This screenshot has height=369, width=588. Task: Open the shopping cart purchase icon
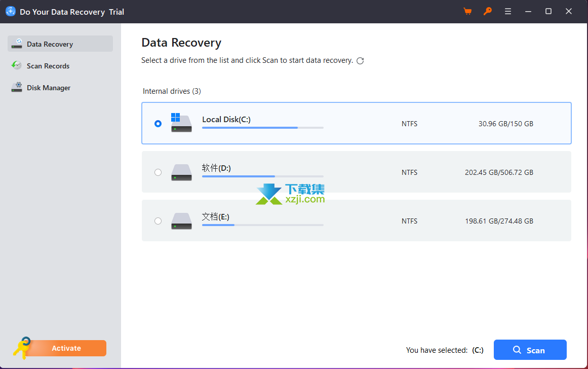coord(467,11)
